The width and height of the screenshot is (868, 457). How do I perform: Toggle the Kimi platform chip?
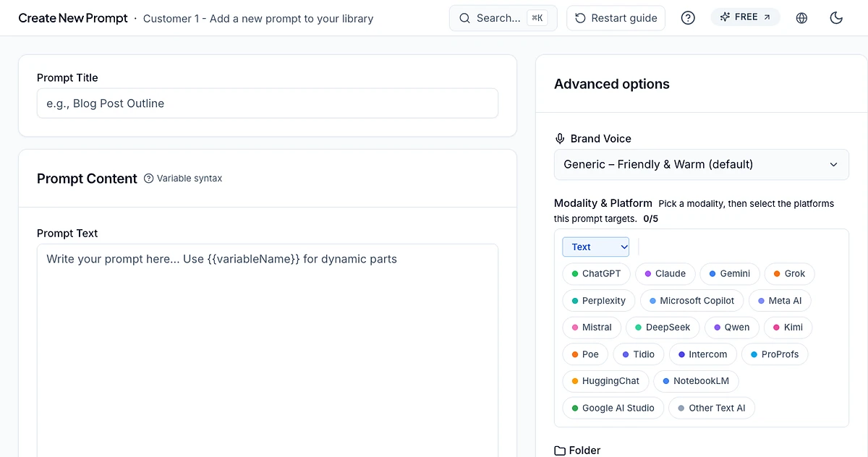[x=788, y=327]
